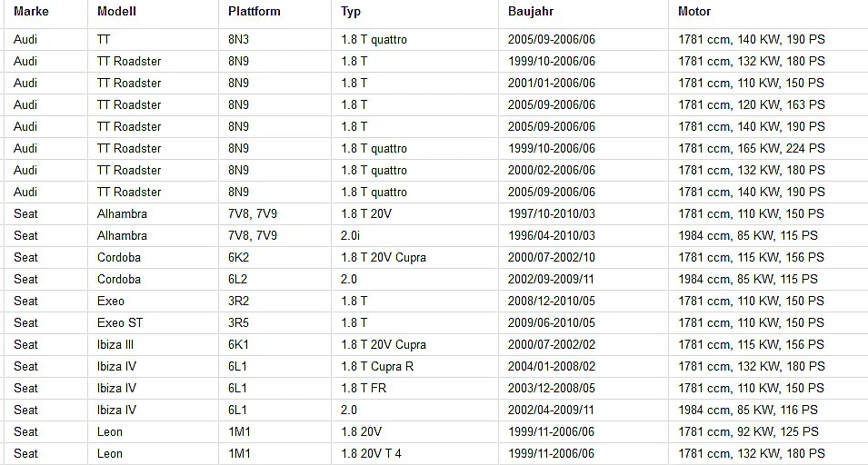
Task: Click the Motor column header
Action: coord(768,12)
